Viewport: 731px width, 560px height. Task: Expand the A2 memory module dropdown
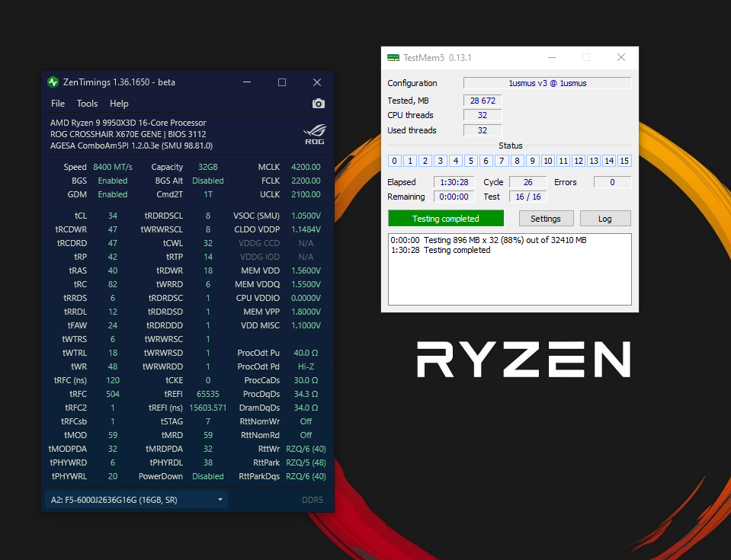(220, 500)
